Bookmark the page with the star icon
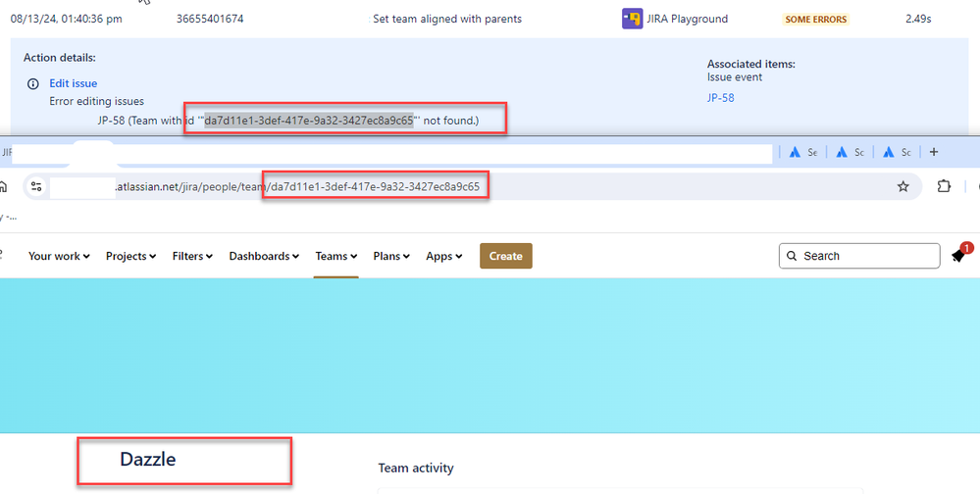 (903, 186)
